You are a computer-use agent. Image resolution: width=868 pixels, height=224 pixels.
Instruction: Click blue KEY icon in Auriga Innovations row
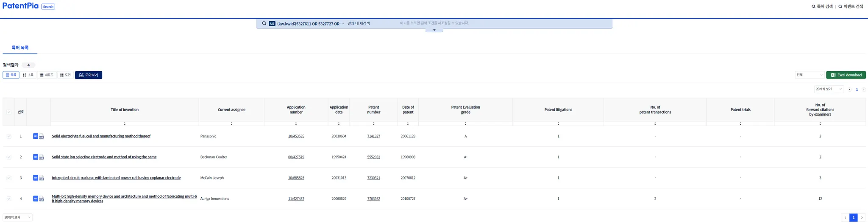(x=36, y=199)
